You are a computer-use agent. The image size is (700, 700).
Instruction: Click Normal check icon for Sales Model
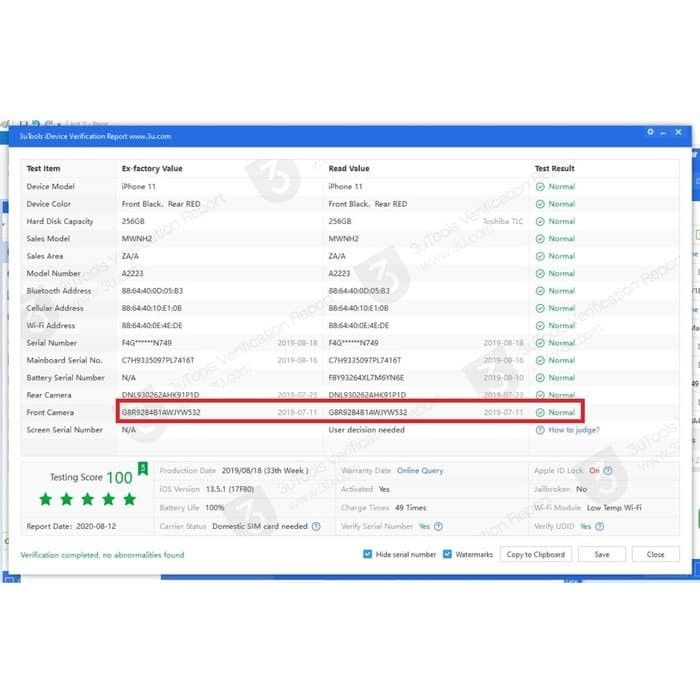tap(540, 239)
